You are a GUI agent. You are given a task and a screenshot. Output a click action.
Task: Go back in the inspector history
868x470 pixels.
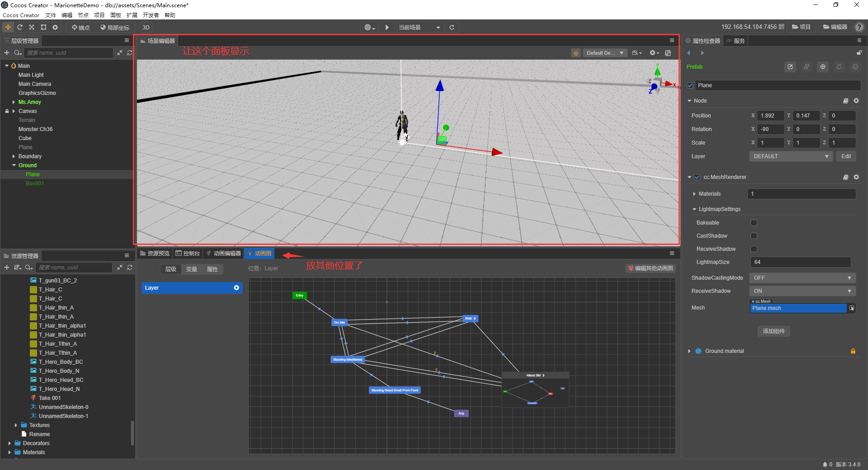tap(689, 53)
